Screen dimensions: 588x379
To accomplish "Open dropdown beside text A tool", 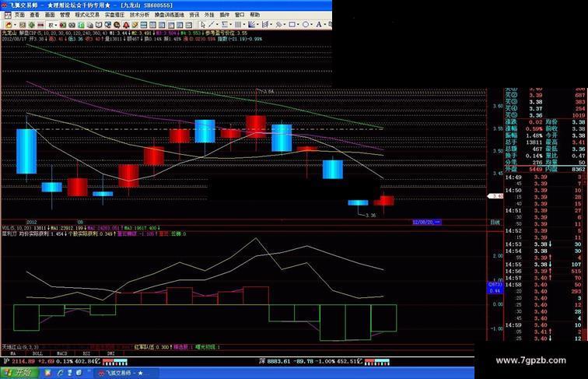I will click(x=325, y=25).
